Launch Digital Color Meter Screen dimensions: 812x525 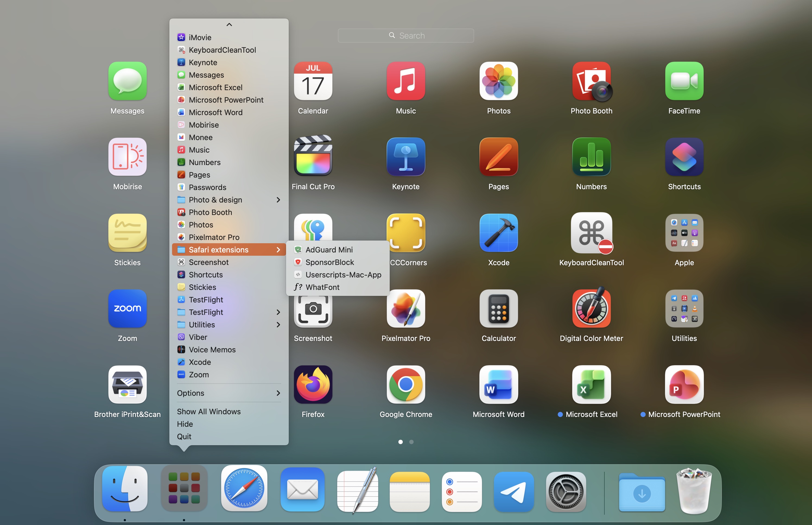[592, 308]
